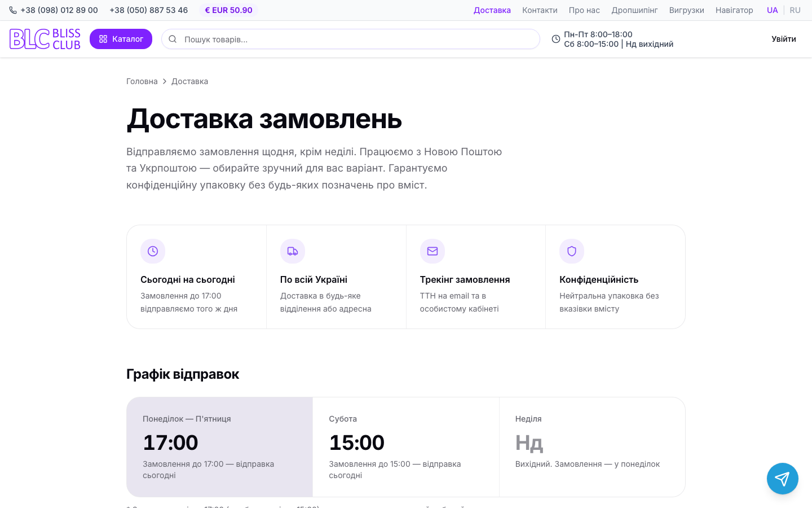Click the breadcrumb chevron separator

(165, 81)
